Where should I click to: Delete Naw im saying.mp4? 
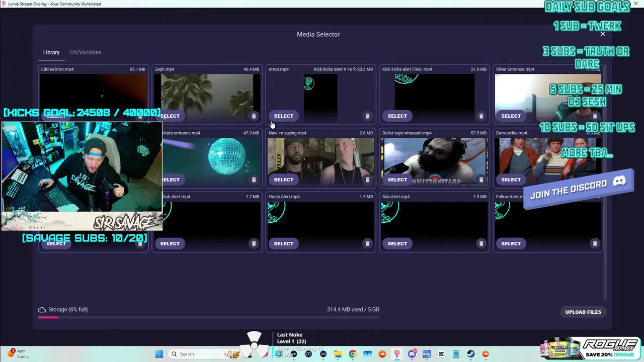[x=367, y=179]
